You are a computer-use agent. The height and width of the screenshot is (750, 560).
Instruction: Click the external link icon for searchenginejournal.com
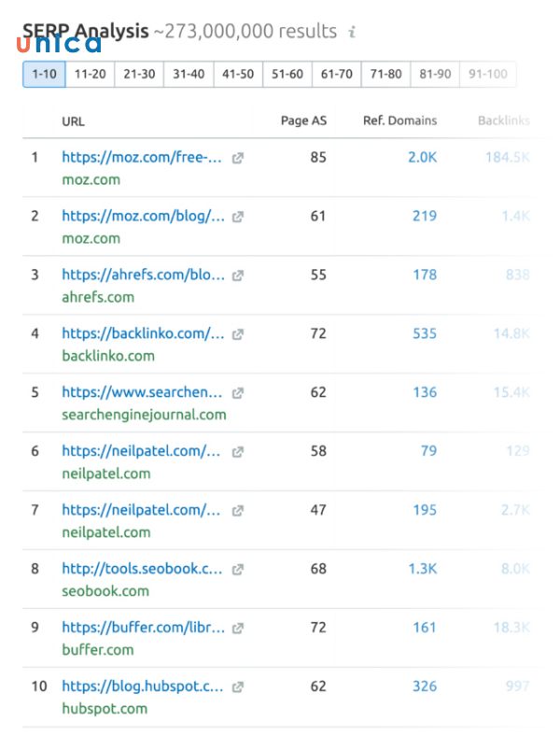(x=236, y=392)
